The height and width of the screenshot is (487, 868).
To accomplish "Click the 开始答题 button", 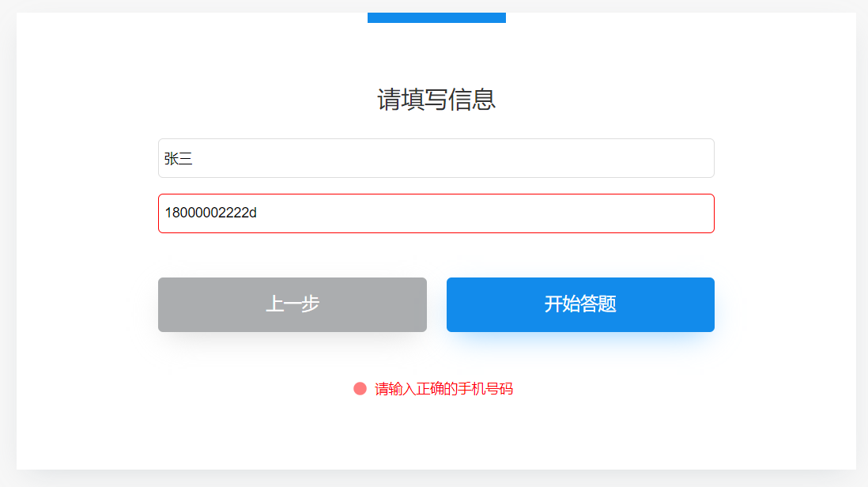I will coord(580,304).
